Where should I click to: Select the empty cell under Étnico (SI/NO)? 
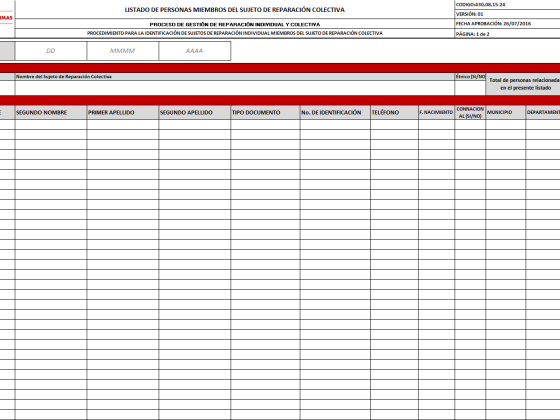(470, 88)
